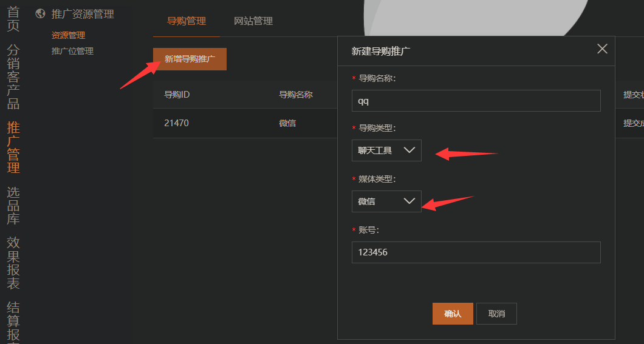Click the 推广资源管理 heading

click(x=83, y=14)
